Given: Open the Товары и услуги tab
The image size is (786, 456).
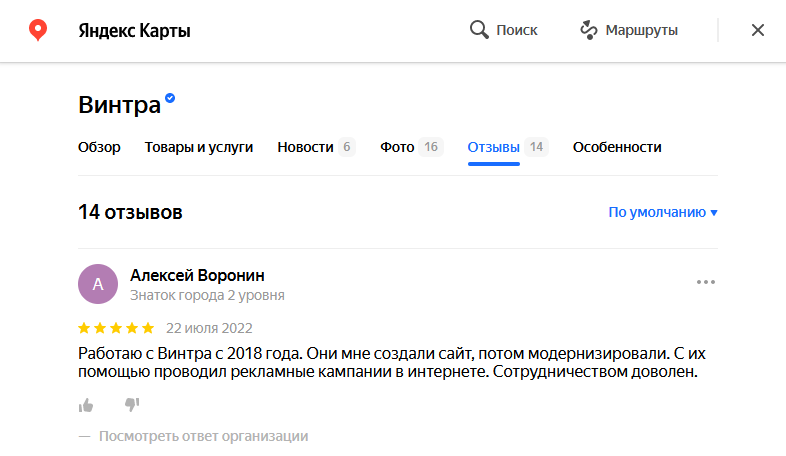Looking at the screenshot, I should click(x=199, y=147).
